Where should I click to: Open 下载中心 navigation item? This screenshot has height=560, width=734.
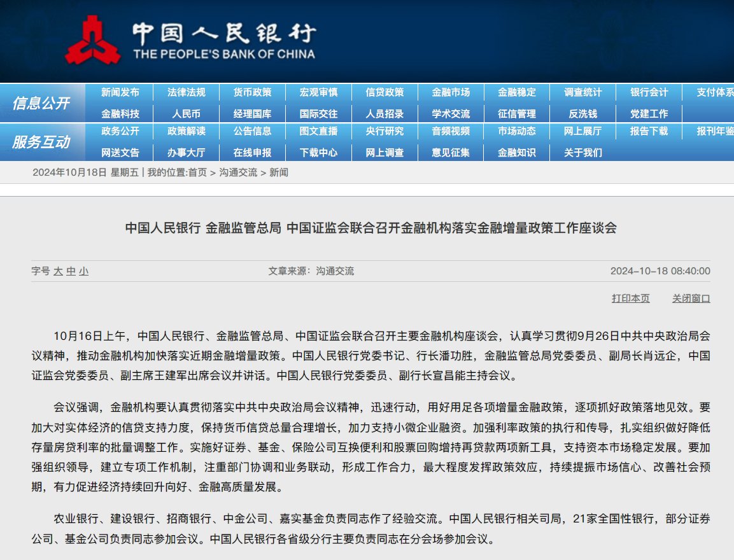point(319,153)
